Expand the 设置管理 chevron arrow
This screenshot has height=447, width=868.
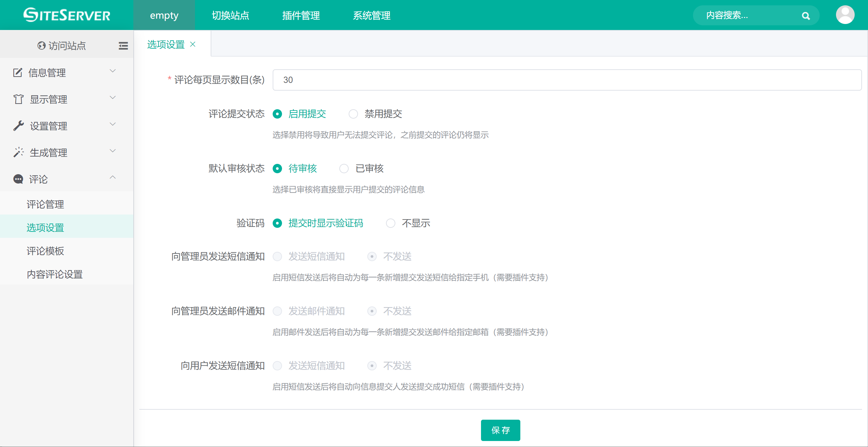click(x=113, y=124)
